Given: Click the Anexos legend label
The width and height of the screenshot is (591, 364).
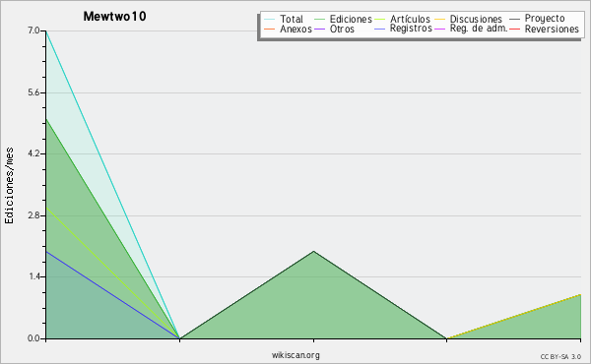Looking at the screenshot, I should (295, 30).
